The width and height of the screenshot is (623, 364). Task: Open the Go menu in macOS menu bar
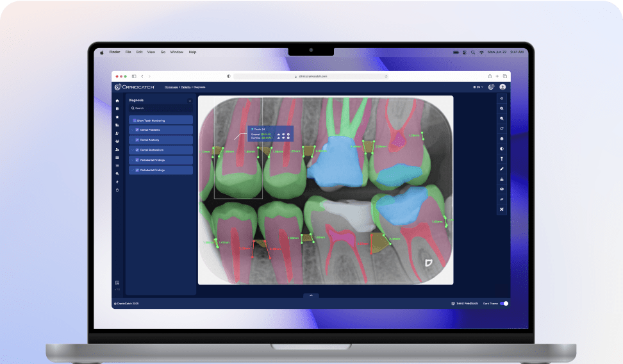click(163, 52)
